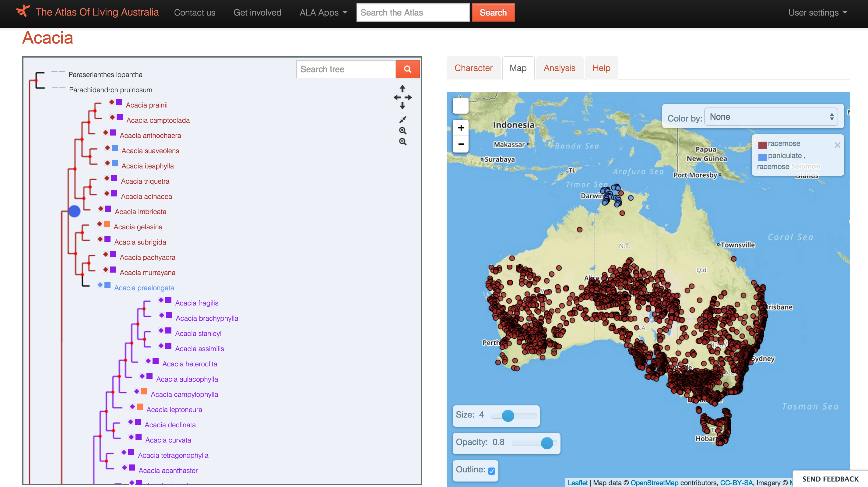Open the User settings dropdown
The height and width of the screenshot is (487, 868).
[x=817, y=12]
